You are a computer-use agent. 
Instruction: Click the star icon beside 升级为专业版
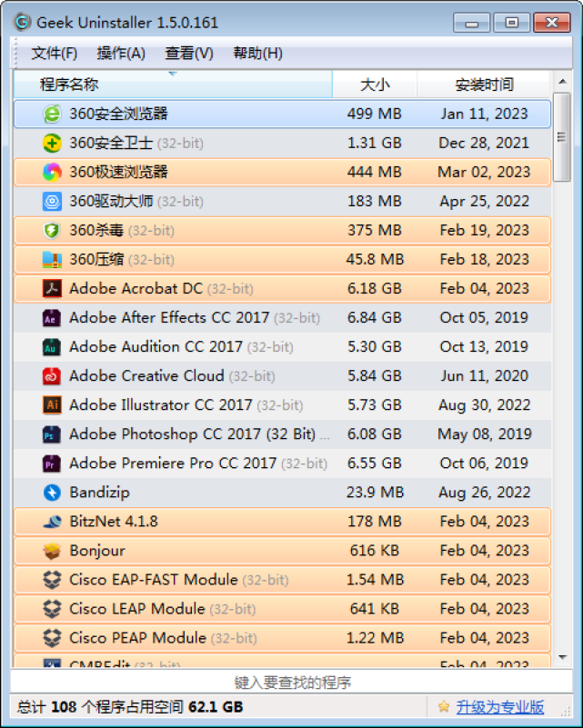tap(444, 707)
